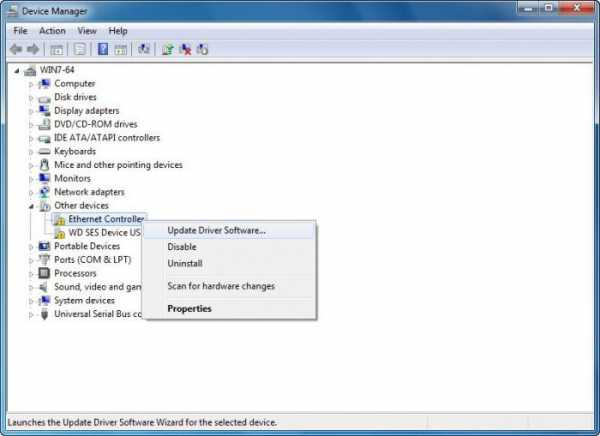
Task: Select the Ports (COM & LPT) label
Action: pos(93,260)
